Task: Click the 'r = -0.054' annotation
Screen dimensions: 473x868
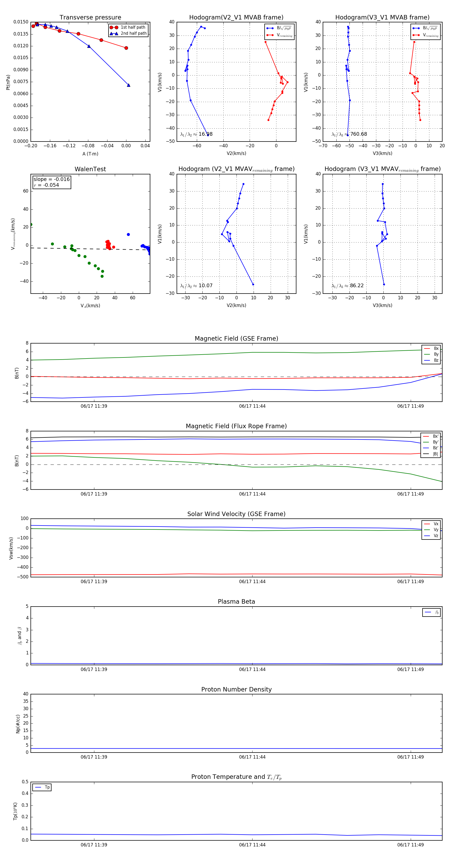Action: tap(47, 185)
